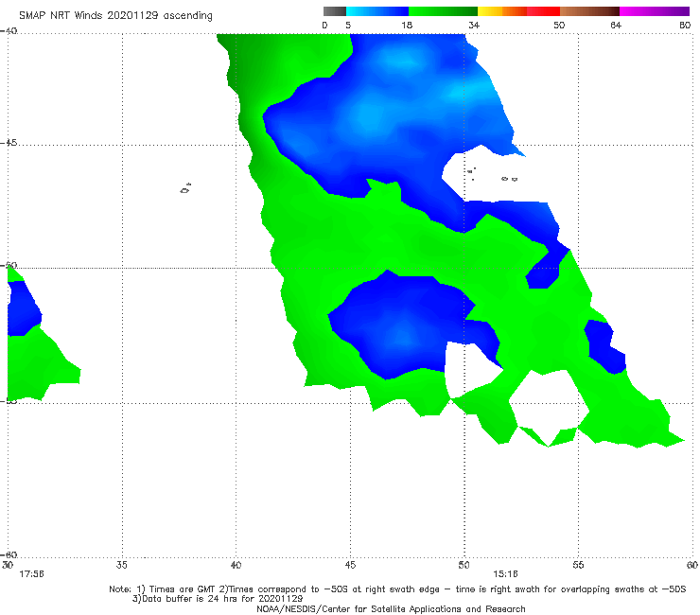
Task: Click the longitude axis label '60'
Action: (692, 565)
